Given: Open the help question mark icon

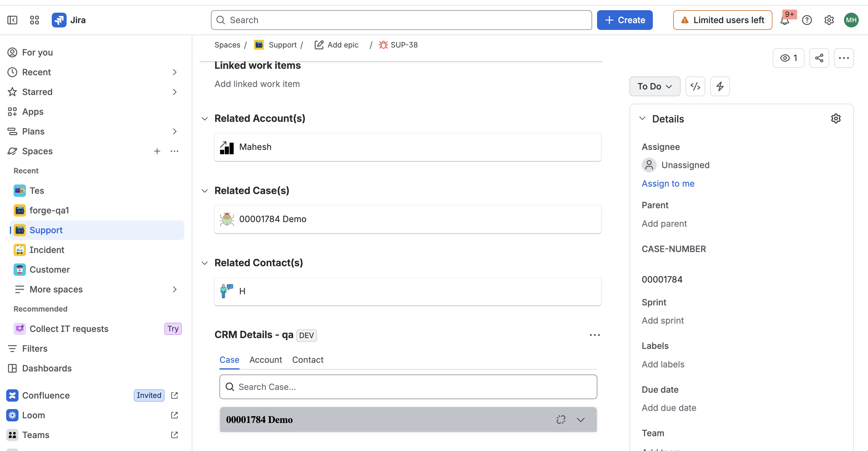Looking at the screenshot, I should tap(807, 20).
